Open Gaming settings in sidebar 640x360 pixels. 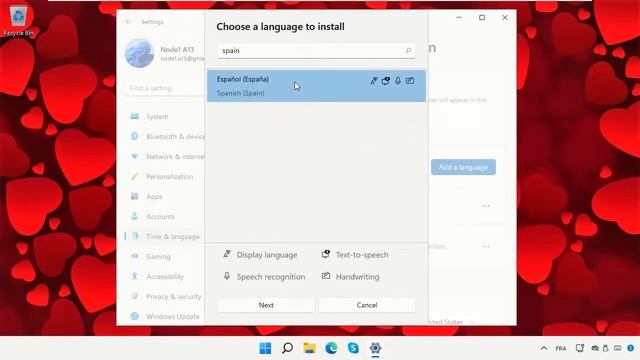[158, 257]
